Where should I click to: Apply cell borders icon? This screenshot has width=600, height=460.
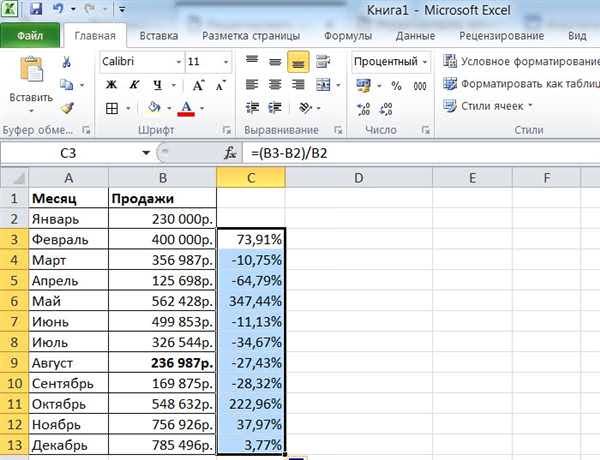tap(112, 109)
